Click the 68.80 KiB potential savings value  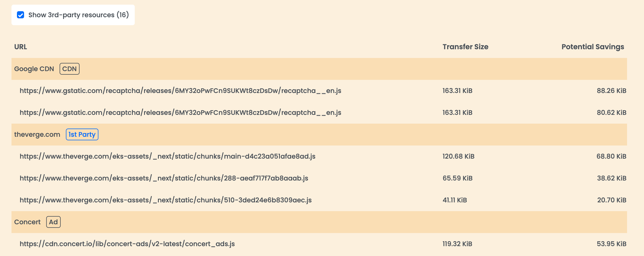[611, 156]
